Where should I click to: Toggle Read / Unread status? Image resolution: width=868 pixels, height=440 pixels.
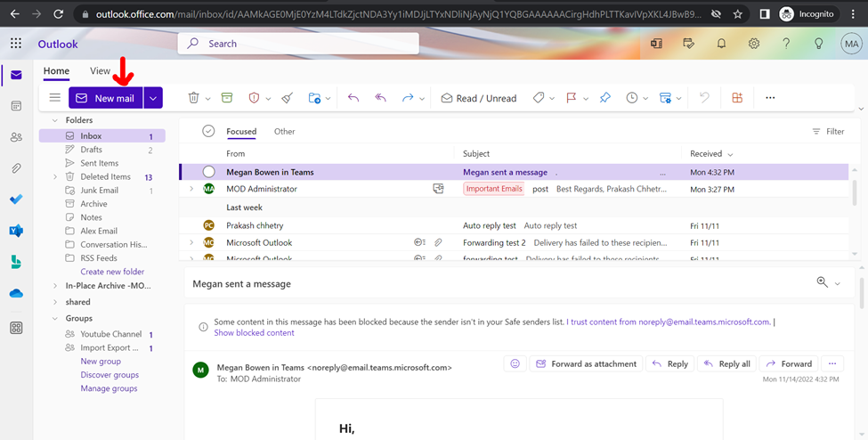478,98
